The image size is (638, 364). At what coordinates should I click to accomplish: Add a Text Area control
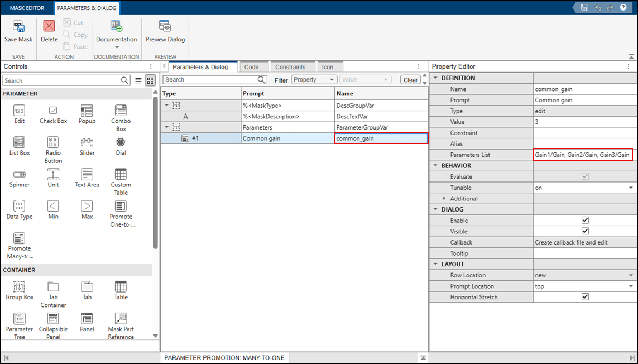pyautogui.click(x=87, y=178)
